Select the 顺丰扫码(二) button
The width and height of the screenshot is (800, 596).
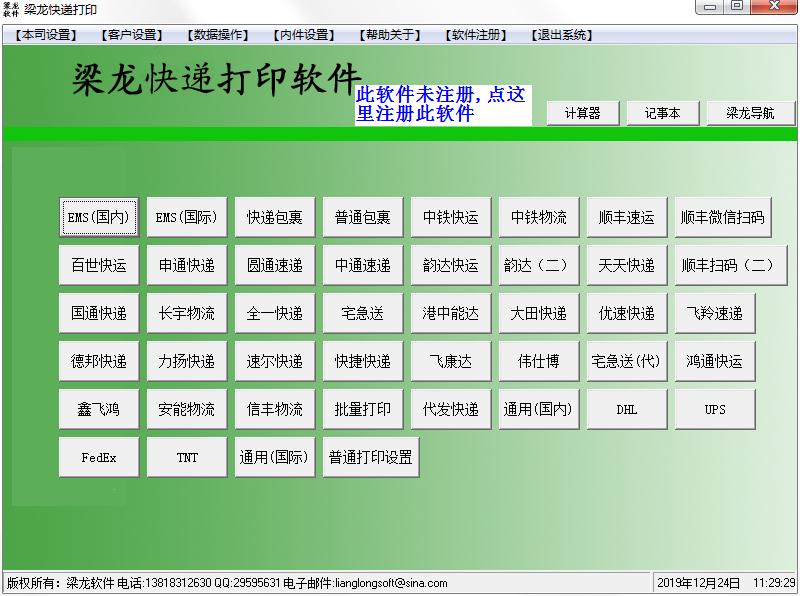[x=731, y=265]
